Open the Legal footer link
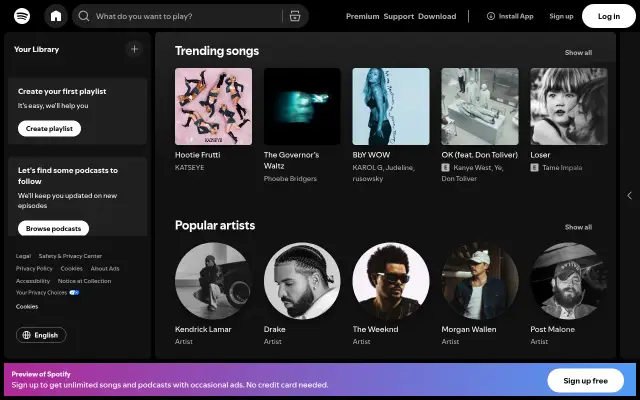 23,256
